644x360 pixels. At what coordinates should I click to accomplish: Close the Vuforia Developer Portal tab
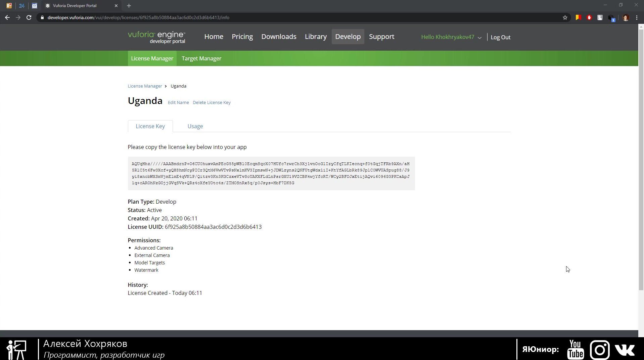point(116,6)
